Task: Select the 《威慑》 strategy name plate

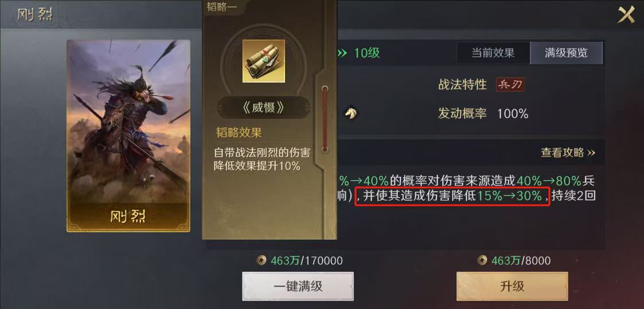Action: (x=264, y=107)
